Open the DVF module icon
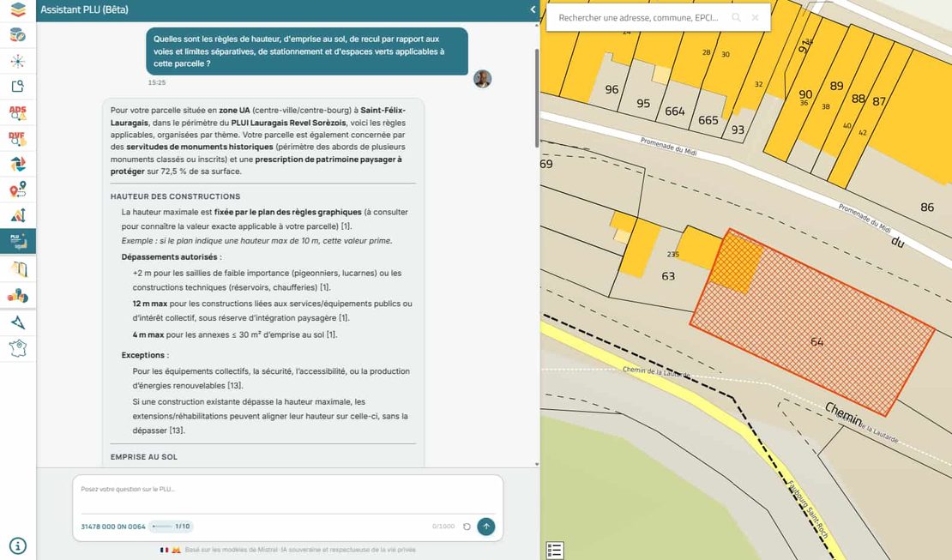952x560 pixels. click(x=18, y=138)
